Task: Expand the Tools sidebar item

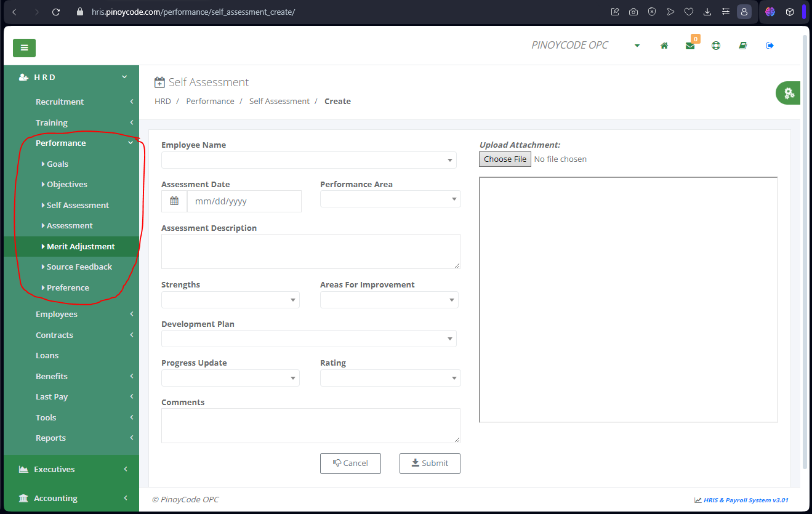Action: point(71,417)
